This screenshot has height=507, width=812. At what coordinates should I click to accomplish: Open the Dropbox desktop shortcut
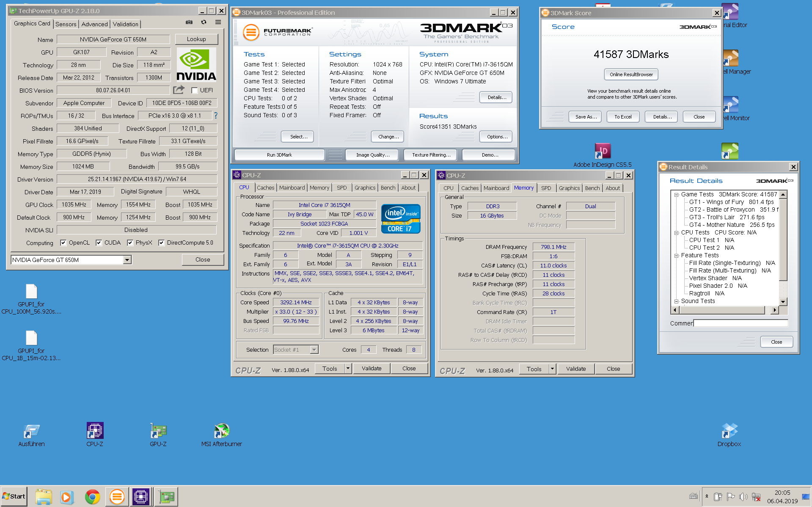[x=729, y=435]
